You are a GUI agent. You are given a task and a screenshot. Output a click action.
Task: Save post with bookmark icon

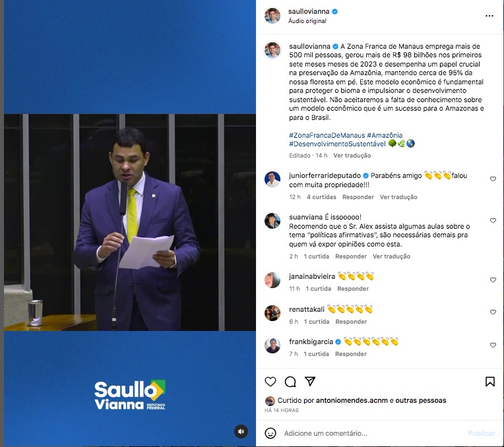tap(490, 382)
